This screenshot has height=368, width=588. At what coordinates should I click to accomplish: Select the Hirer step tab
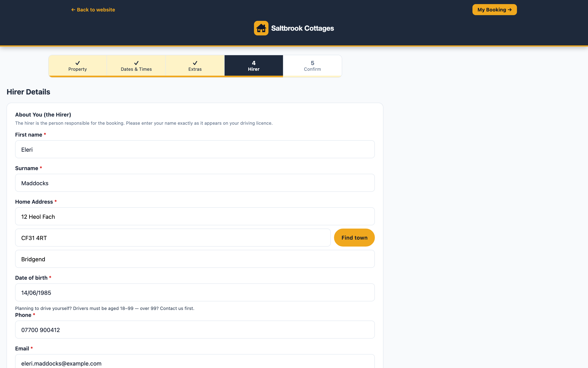[254, 66]
